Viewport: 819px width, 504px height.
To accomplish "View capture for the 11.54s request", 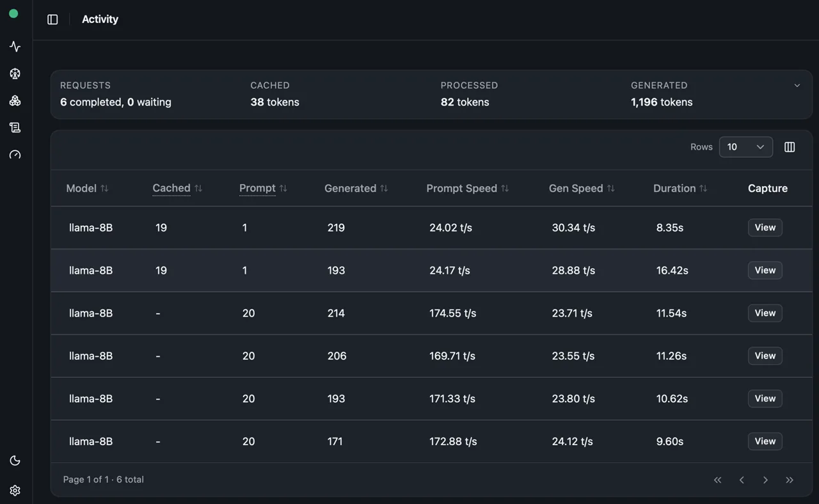I will click(x=765, y=313).
